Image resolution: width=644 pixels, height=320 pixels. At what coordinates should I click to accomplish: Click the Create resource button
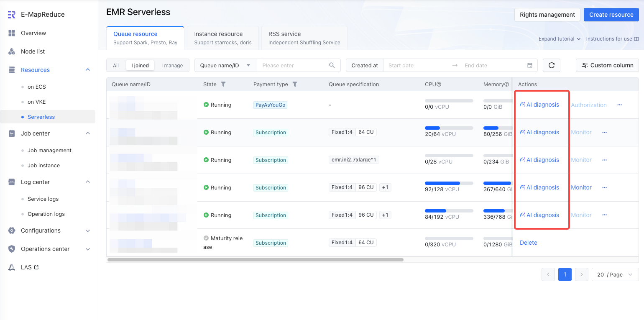click(x=611, y=15)
